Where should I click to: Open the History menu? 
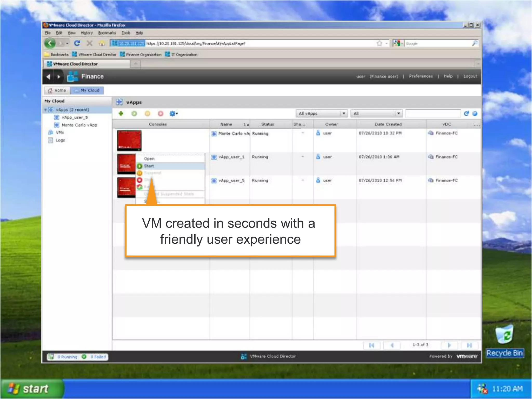click(87, 33)
